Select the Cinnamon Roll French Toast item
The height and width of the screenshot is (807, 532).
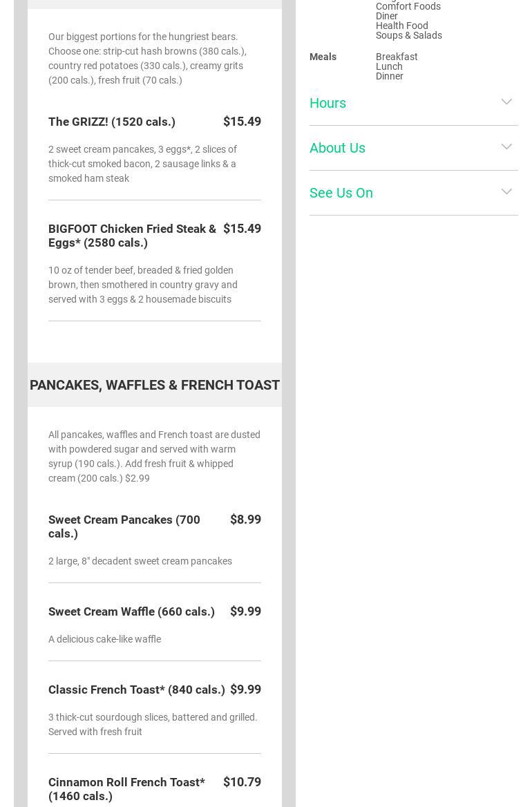[126, 789]
